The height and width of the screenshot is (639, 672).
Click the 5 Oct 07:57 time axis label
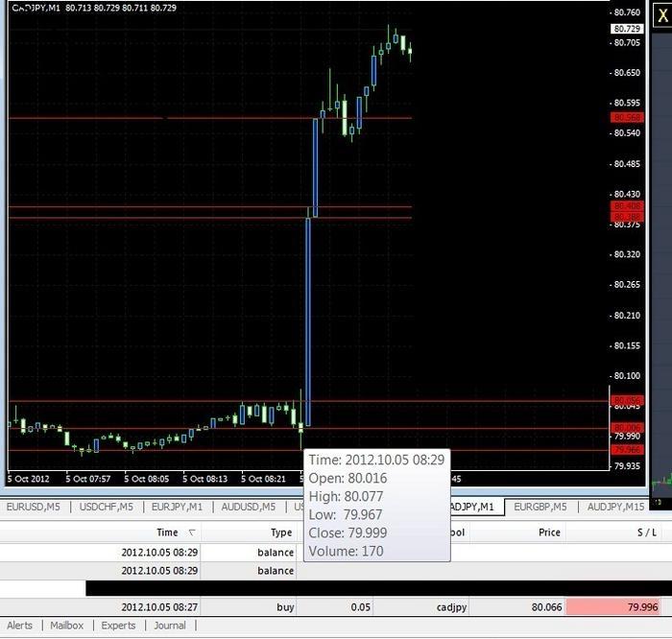(88, 479)
